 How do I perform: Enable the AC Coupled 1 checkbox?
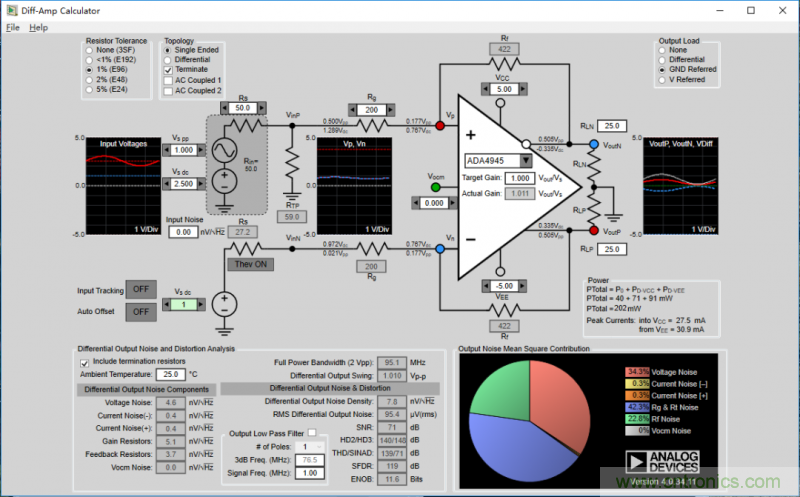tap(169, 80)
